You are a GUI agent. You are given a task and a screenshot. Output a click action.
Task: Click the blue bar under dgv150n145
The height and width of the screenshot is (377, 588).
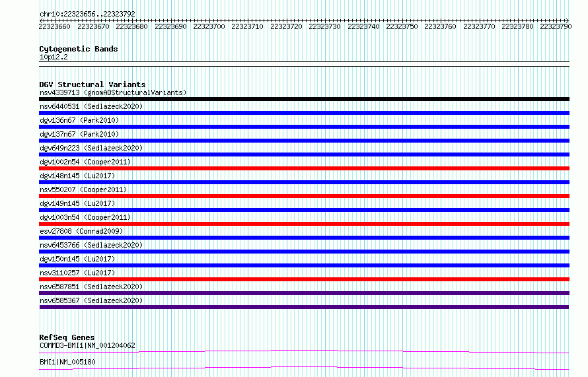304,265
